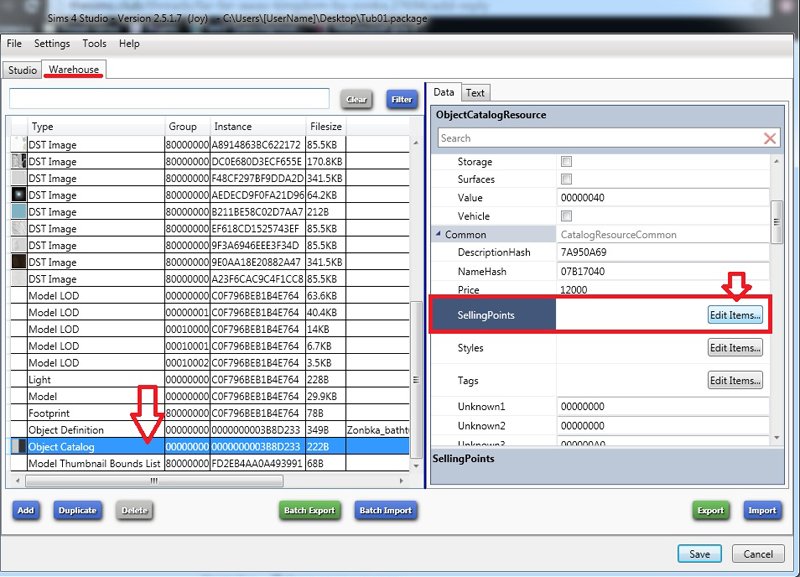
Task: Click the first DST Image thumbnail icon
Action: tap(18, 145)
